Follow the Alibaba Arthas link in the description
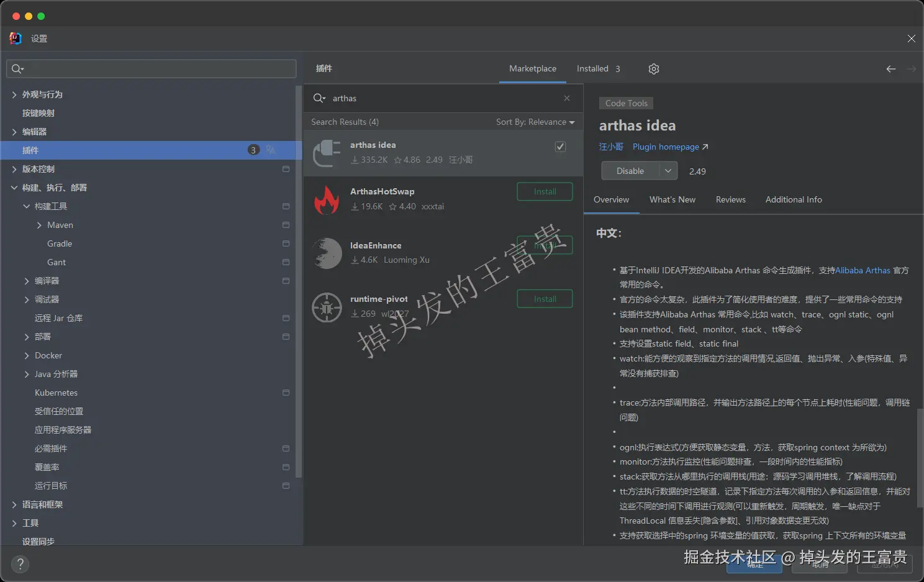This screenshot has height=582, width=924. click(x=863, y=270)
